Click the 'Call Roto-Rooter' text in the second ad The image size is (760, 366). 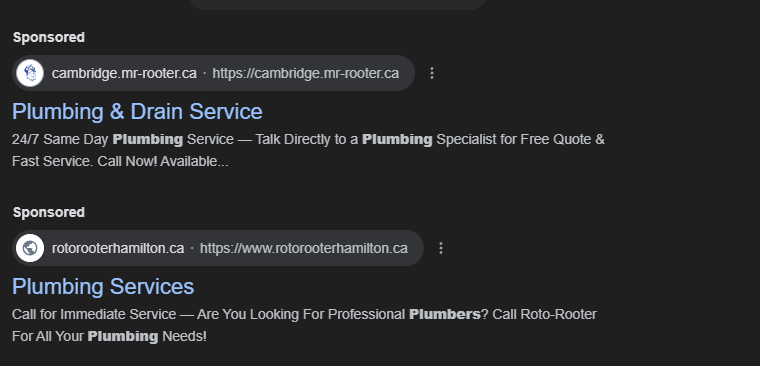[544, 314]
